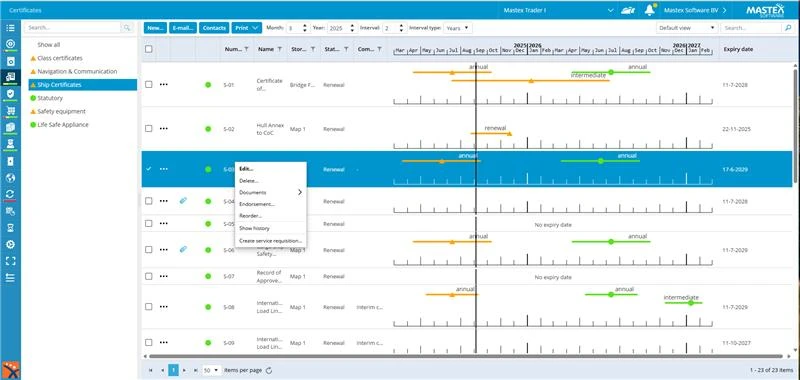Screen dimensions: 800x380
Task: Check the checkbox for row S-01
Action: [148, 85]
